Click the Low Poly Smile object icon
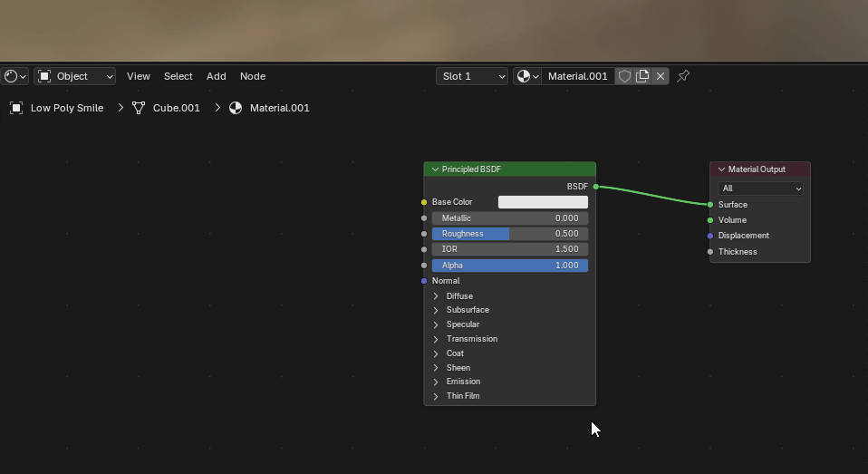This screenshot has width=868, height=474. (x=16, y=108)
